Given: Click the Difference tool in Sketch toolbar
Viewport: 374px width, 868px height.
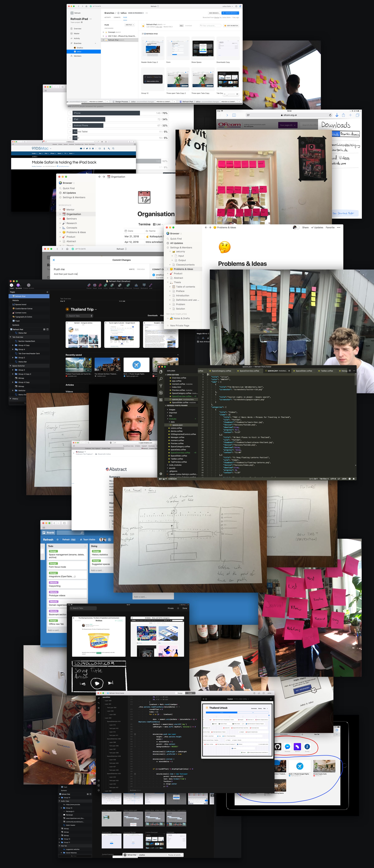Looking at the screenshot, I should [x=128, y=286].
